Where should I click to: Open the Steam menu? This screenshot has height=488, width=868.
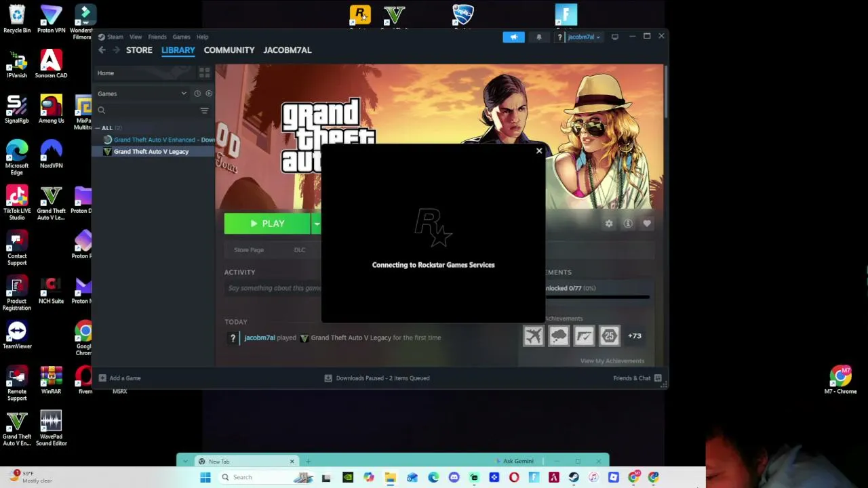pos(115,37)
